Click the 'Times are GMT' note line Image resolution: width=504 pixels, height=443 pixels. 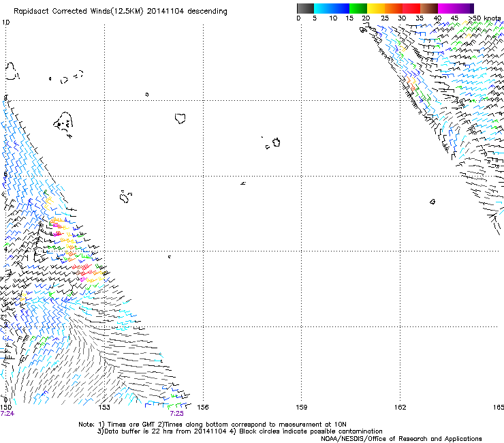pos(212,425)
